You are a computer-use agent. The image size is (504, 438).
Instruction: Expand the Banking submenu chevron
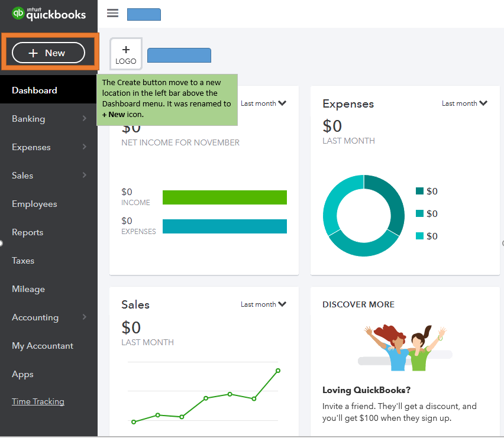pos(84,118)
